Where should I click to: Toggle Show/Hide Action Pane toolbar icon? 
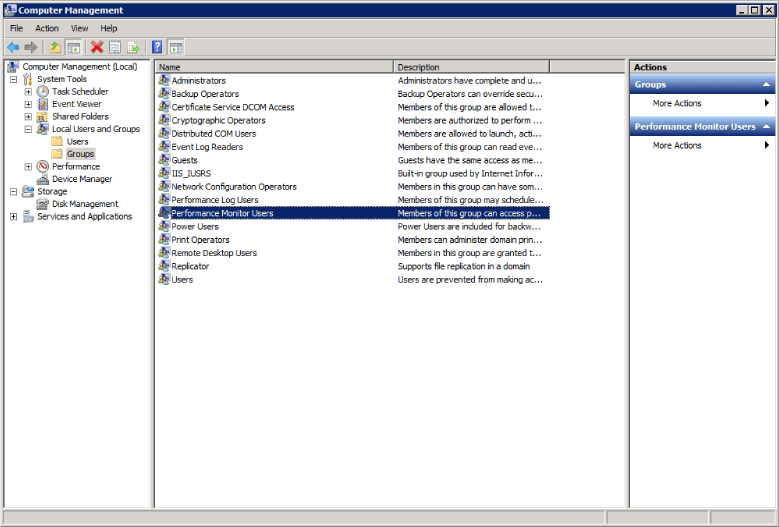pyautogui.click(x=176, y=48)
